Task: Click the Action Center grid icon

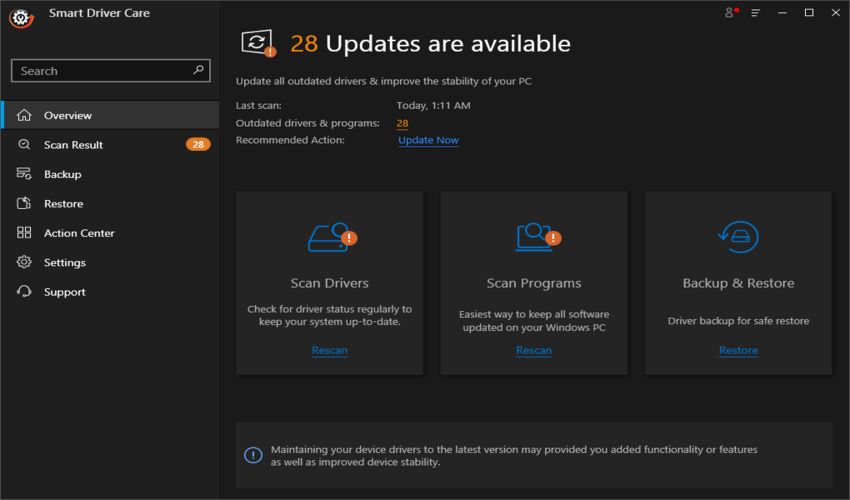Action: click(24, 233)
